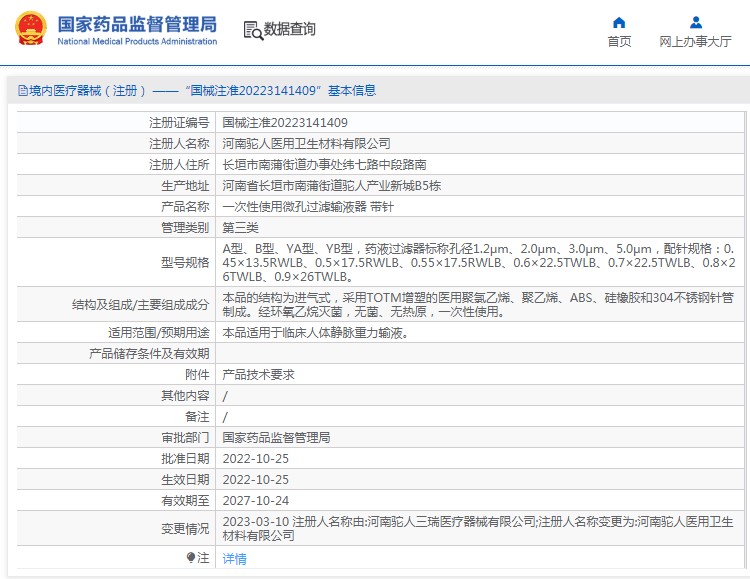This screenshot has width=750, height=579.
Task: Click the 第三类 value
Action: pos(241,228)
